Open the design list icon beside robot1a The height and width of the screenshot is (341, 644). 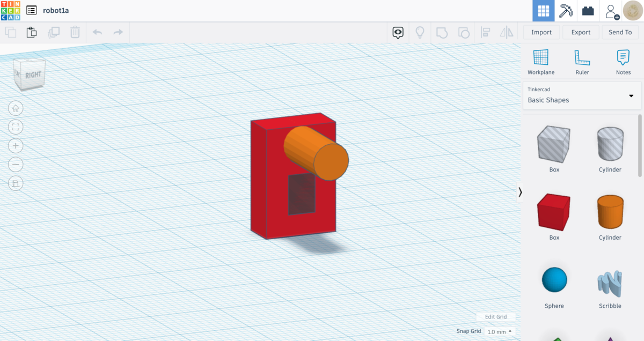coord(32,10)
